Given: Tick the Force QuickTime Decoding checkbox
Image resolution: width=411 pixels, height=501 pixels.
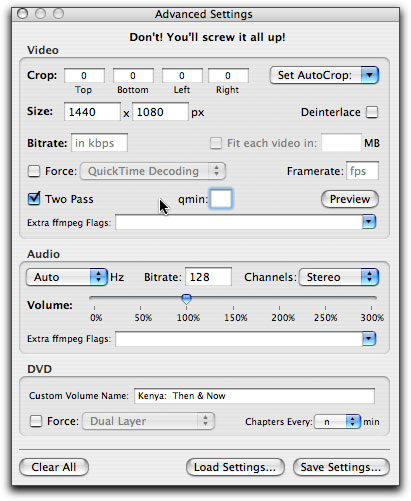Looking at the screenshot, I should (34, 171).
